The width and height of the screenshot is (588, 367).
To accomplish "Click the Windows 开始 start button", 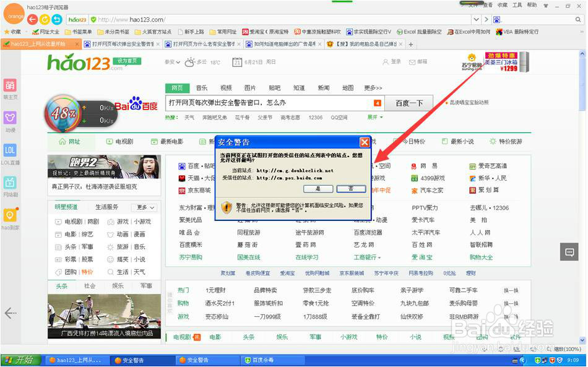I will click(x=20, y=360).
